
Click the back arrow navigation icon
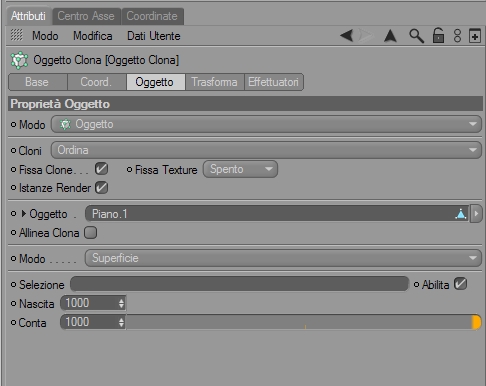[347, 35]
